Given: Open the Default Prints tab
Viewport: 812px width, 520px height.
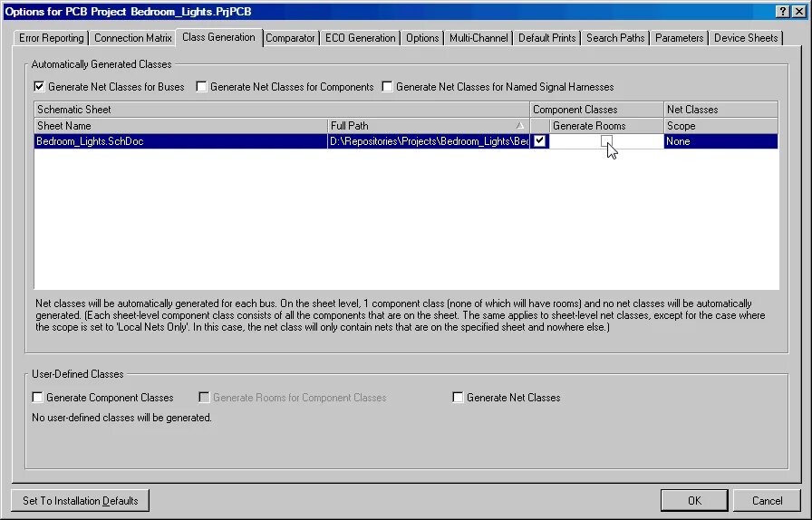Looking at the screenshot, I should (x=546, y=38).
